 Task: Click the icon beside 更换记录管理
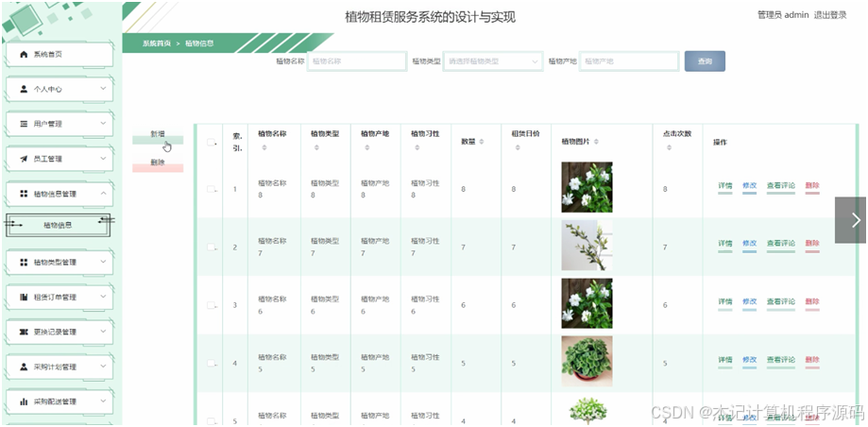24,332
